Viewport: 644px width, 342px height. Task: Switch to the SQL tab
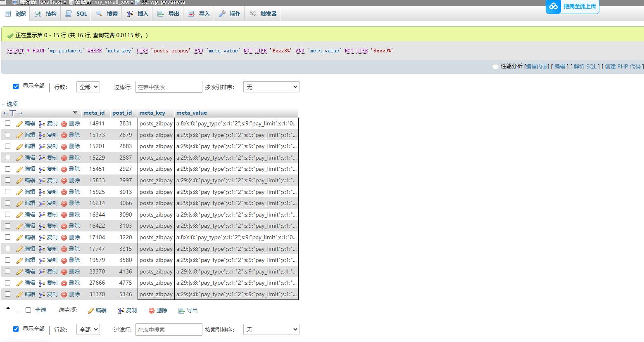click(x=77, y=14)
